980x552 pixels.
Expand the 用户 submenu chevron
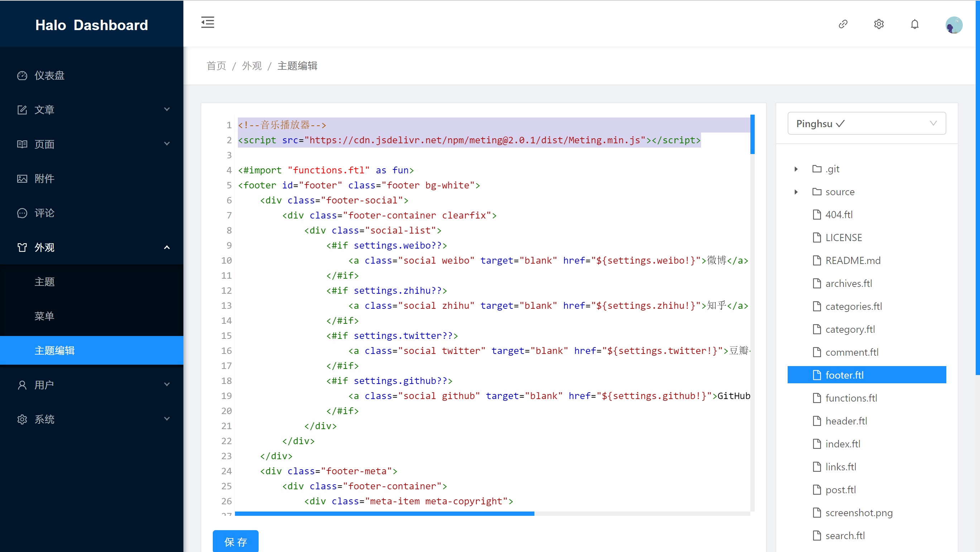click(167, 385)
